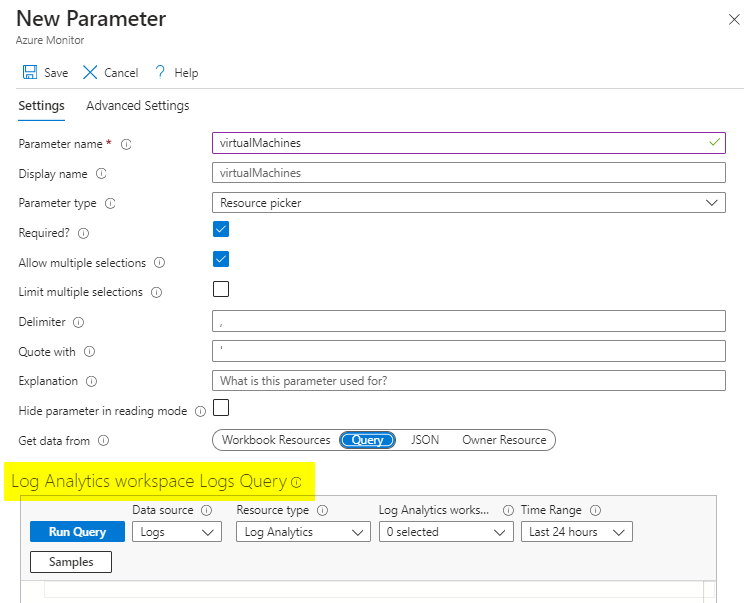744x603 pixels.
Task: Open the Parameter type dropdown
Action: pyautogui.click(x=469, y=203)
